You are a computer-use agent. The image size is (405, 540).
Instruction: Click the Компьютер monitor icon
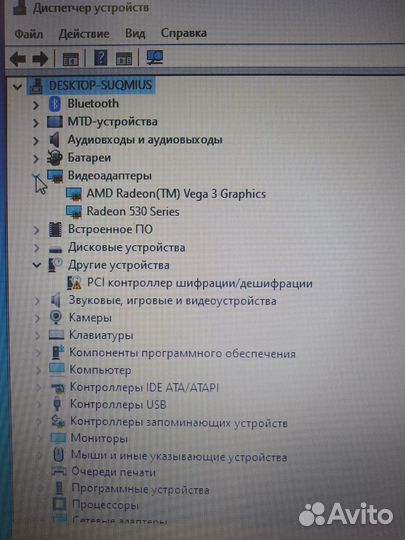pos(56,369)
